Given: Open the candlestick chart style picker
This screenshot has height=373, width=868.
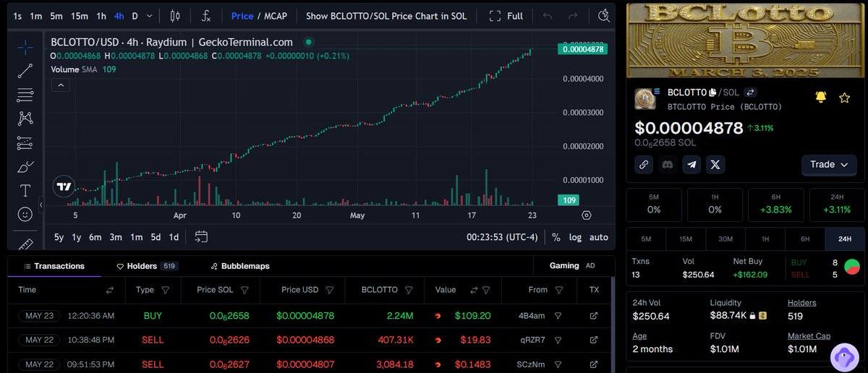Looking at the screenshot, I should tap(174, 16).
